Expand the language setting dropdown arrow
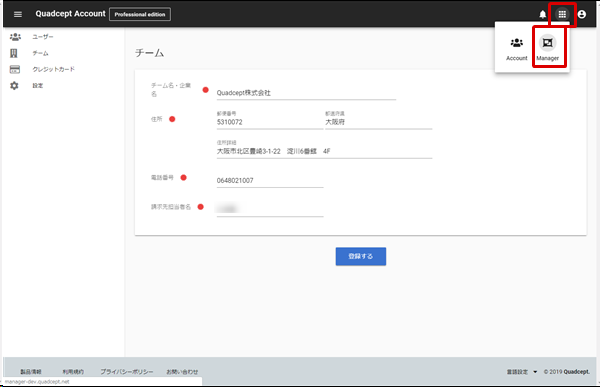This screenshot has width=600, height=387. (x=535, y=372)
